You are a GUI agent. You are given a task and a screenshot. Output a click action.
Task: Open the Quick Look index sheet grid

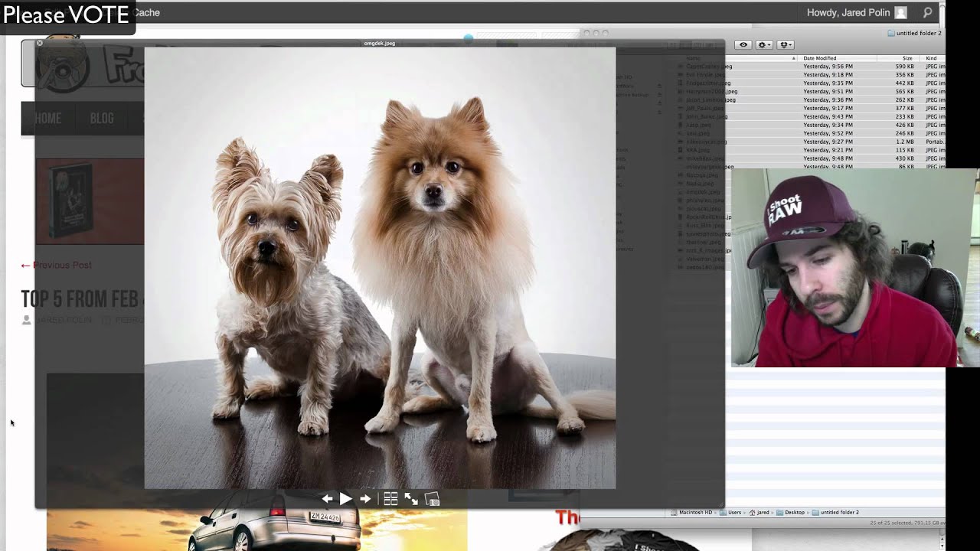tap(390, 499)
